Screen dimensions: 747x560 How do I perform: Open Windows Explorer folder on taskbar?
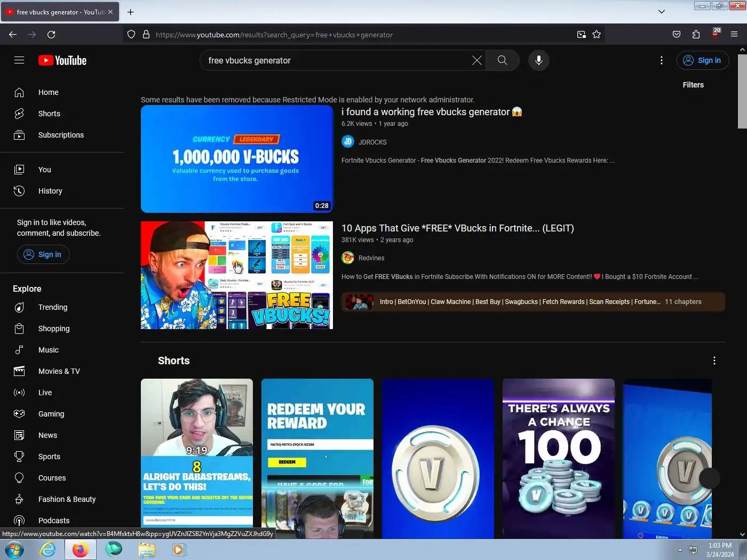[x=146, y=549]
